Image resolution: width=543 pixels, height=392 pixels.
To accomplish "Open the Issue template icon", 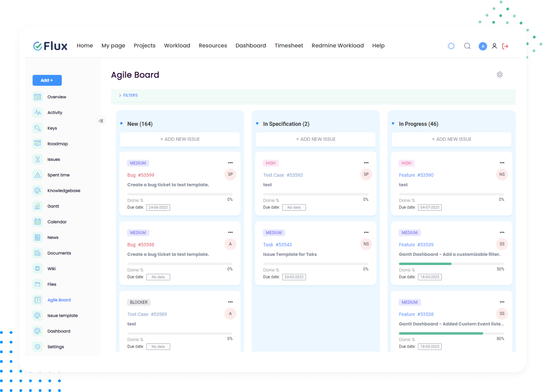I will (x=38, y=315).
